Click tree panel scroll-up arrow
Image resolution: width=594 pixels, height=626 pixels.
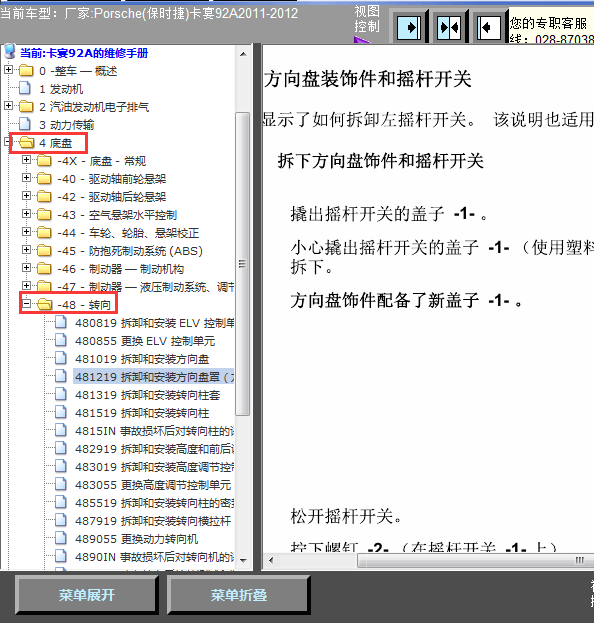(x=243, y=53)
